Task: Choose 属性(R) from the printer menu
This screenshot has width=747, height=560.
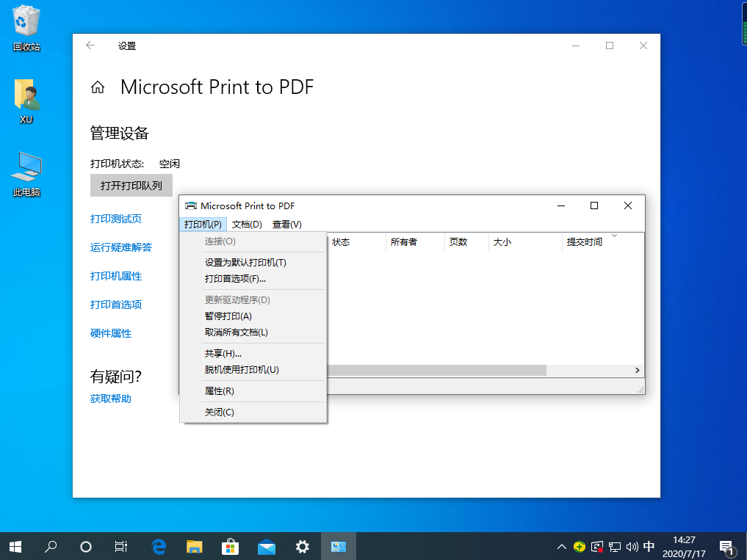Action: tap(219, 391)
